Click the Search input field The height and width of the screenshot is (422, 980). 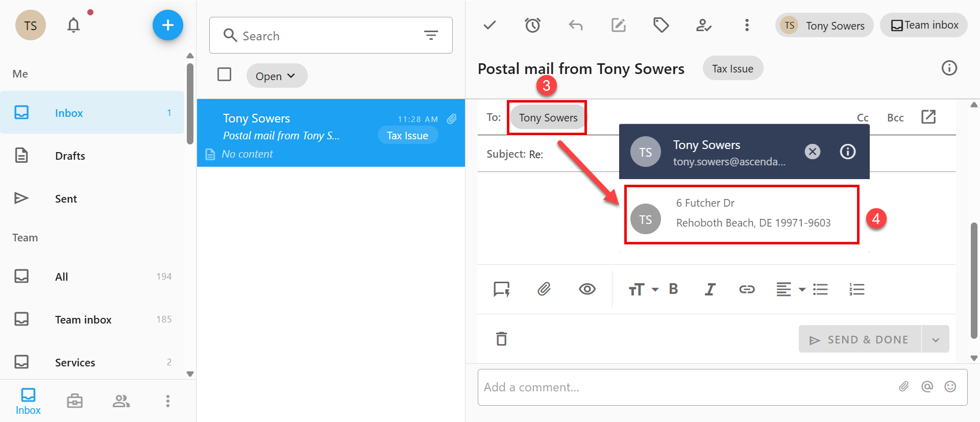327,36
